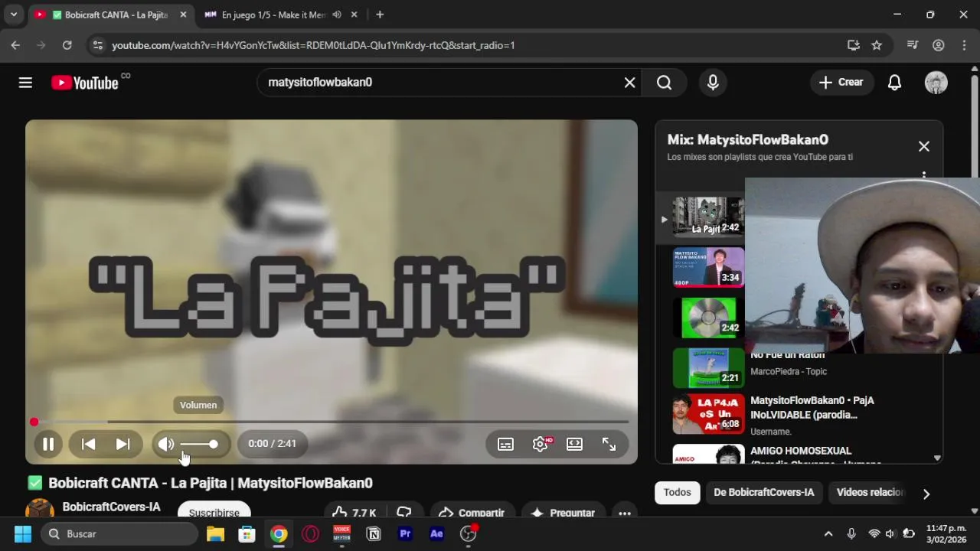980x551 pixels.
Task: Clear the search box text
Action: 629,83
